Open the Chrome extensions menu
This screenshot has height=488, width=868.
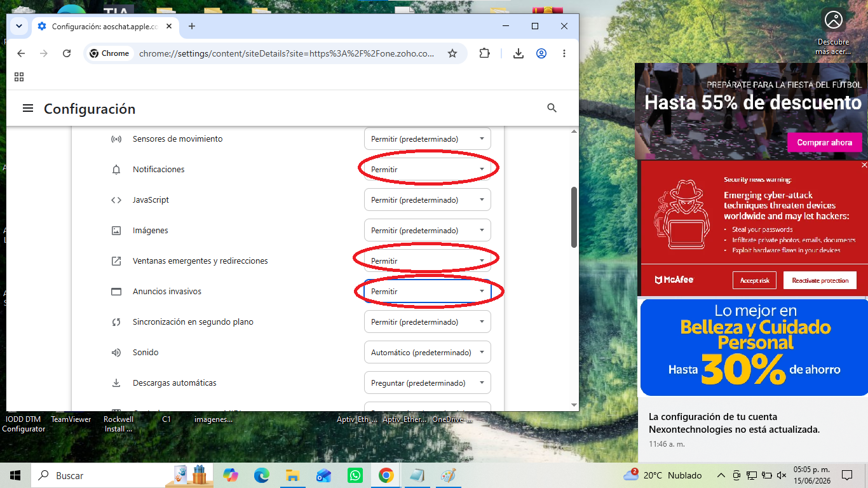click(485, 53)
